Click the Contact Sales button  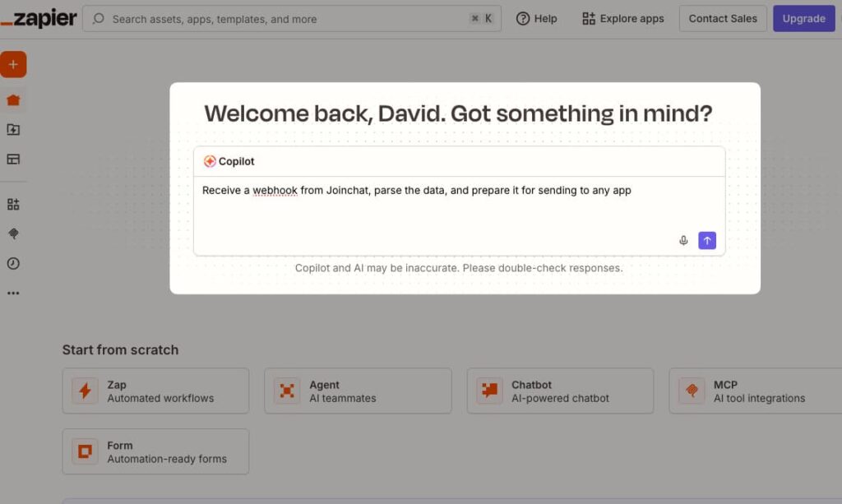click(x=723, y=19)
